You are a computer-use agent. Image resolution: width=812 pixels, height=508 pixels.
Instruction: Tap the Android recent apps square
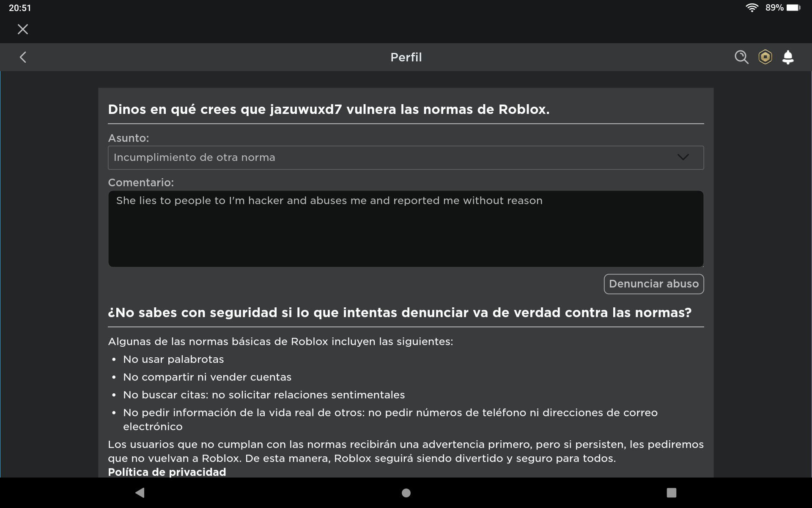pos(672,493)
